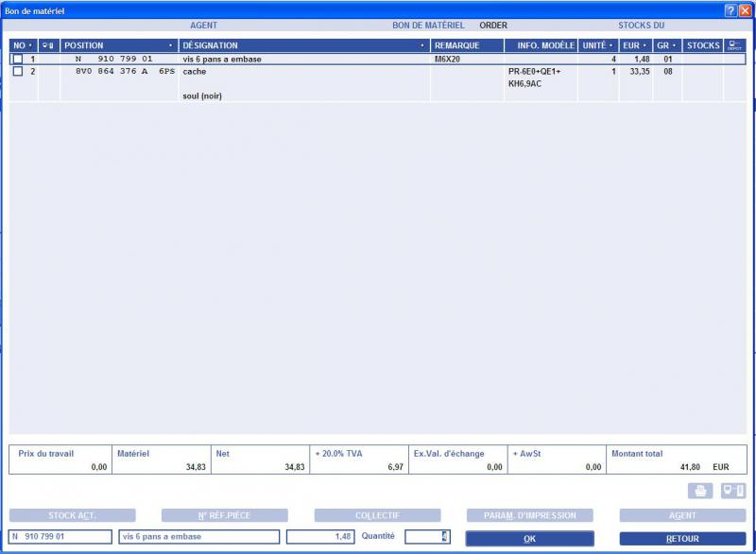Sort by NO column header

[23, 45]
